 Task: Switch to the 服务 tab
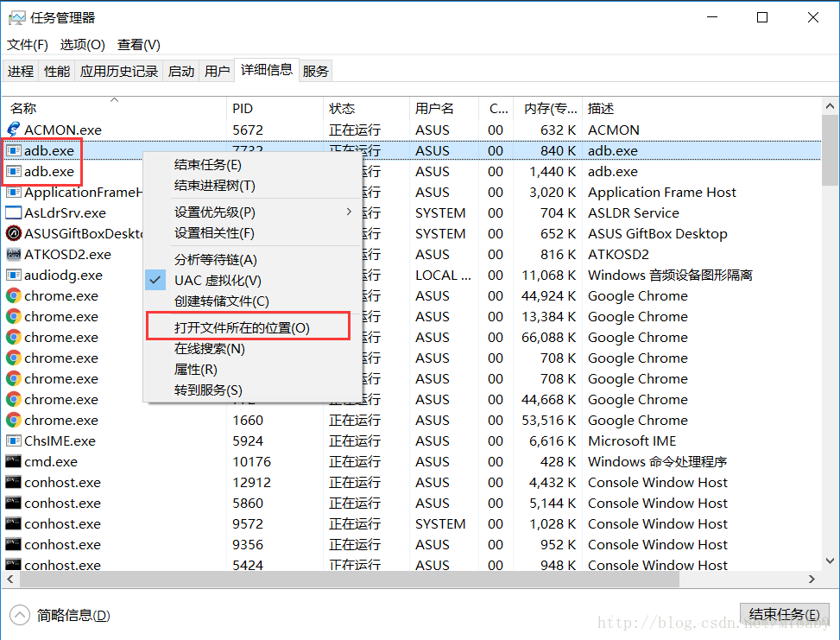coord(315,71)
